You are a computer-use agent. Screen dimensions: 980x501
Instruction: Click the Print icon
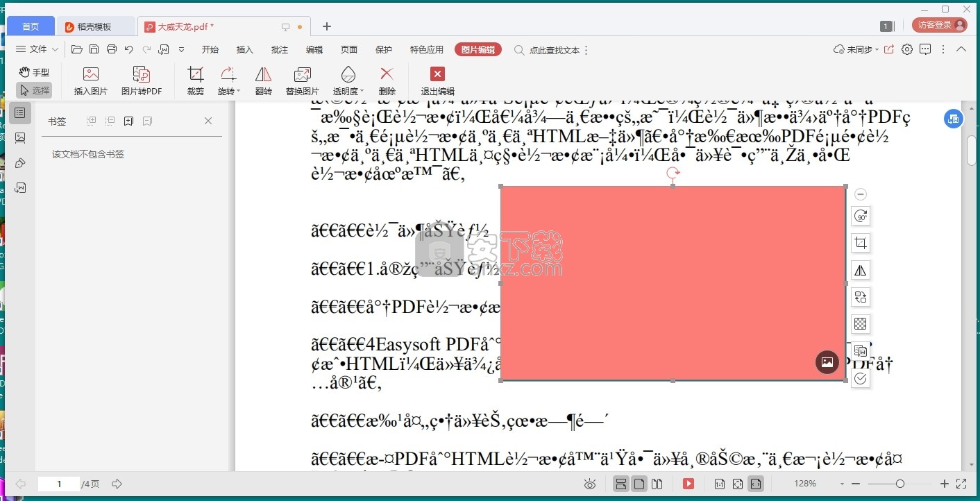(x=111, y=49)
